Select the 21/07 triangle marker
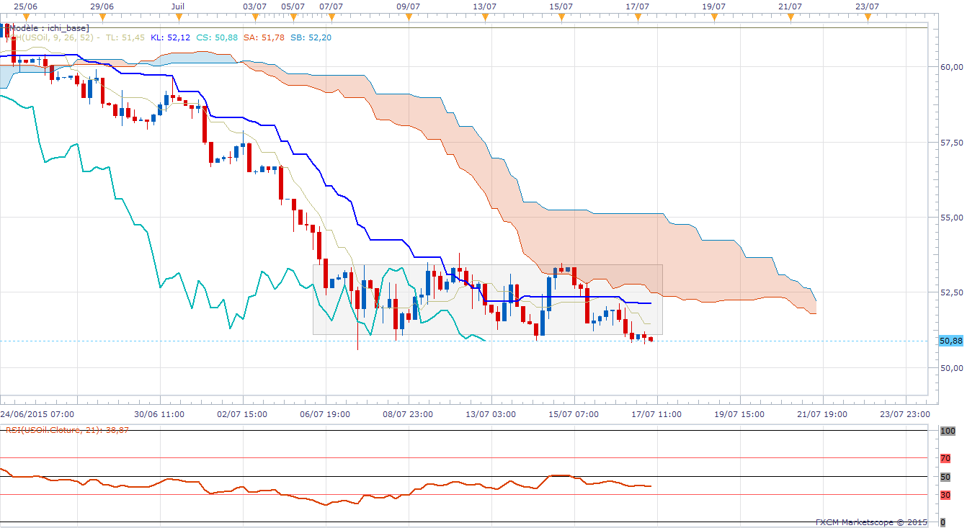 [790, 16]
